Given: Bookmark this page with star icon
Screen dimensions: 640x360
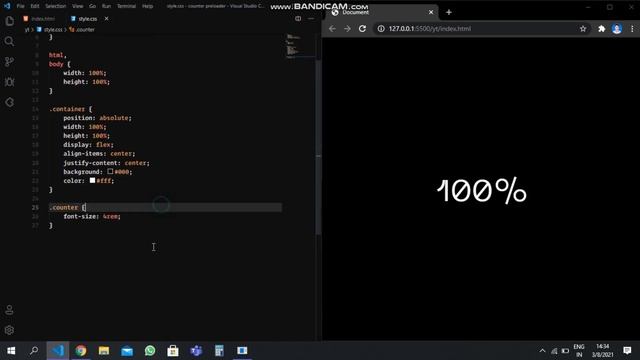Looking at the screenshot, I should point(583,29).
